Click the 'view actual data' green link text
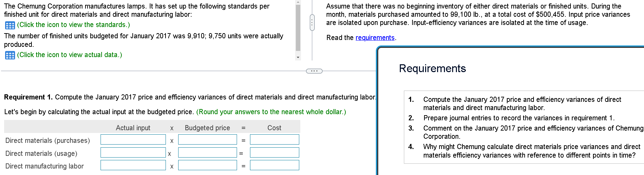This screenshot has width=644, height=175. tap(69, 55)
